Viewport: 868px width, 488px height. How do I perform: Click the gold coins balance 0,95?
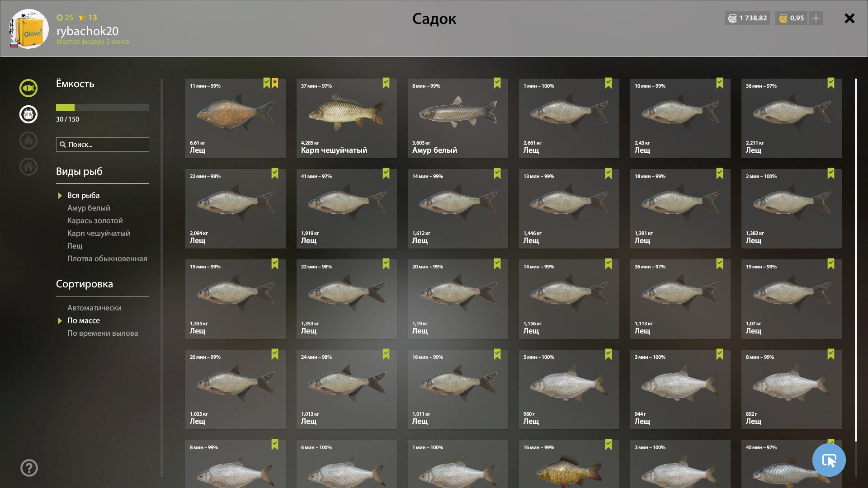coord(791,18)
